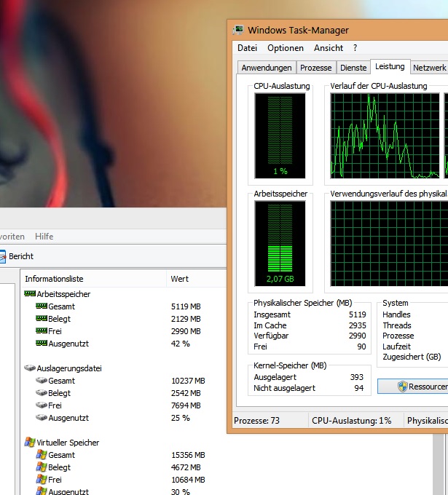This screenshot has height=495, width=448.
Task: Click the value 15356 MB
Action: click(188, 455)
